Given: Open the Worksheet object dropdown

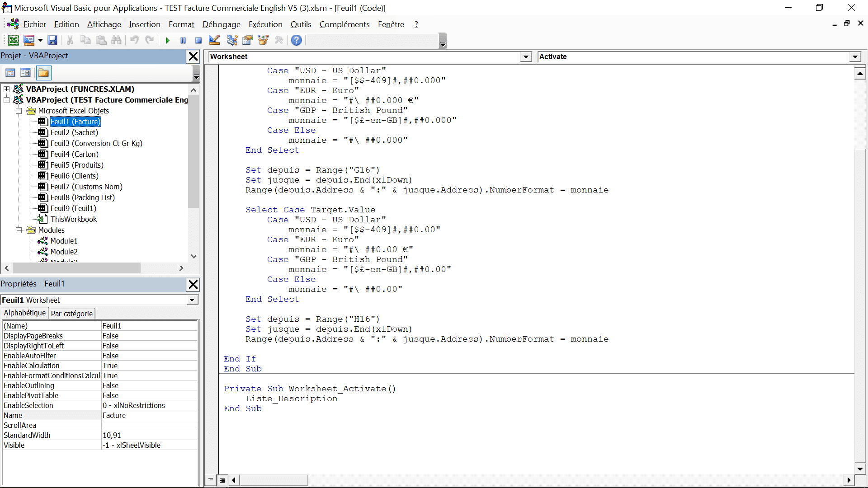Looking at the screenshot, I should pos(525,57).
